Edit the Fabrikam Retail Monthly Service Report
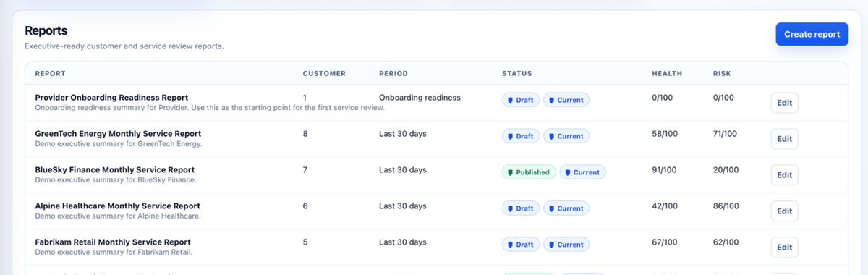This screenshot has width=868, height=275. click(784, 247)
